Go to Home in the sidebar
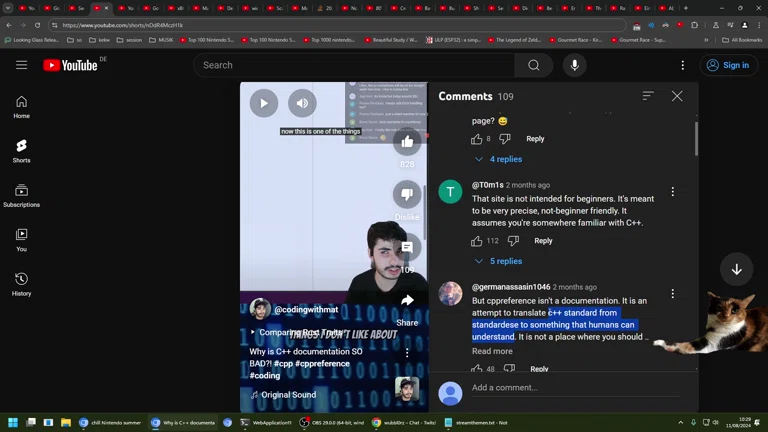This screenshot has height=432, width=768. [21, 106]
